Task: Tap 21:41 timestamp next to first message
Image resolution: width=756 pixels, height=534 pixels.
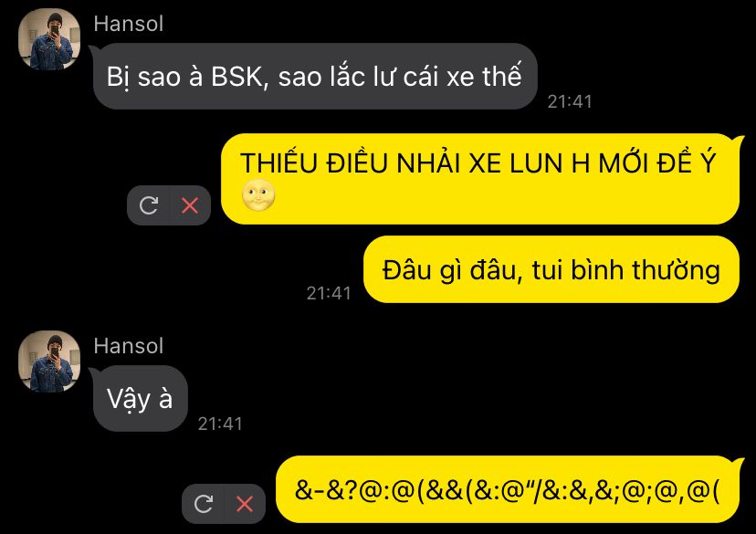Action: coord(570,101)
